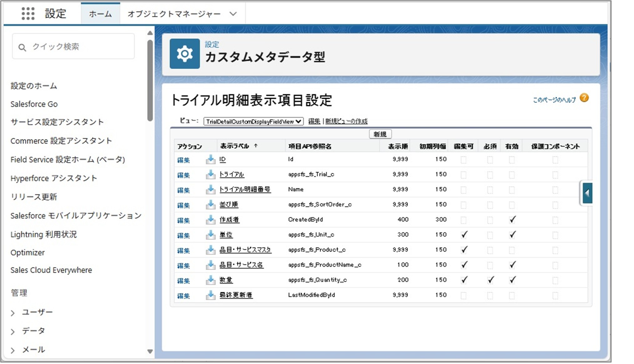
Task: Click the sidebar vertical scrollbar thumb
Action: tap(150, 80)
